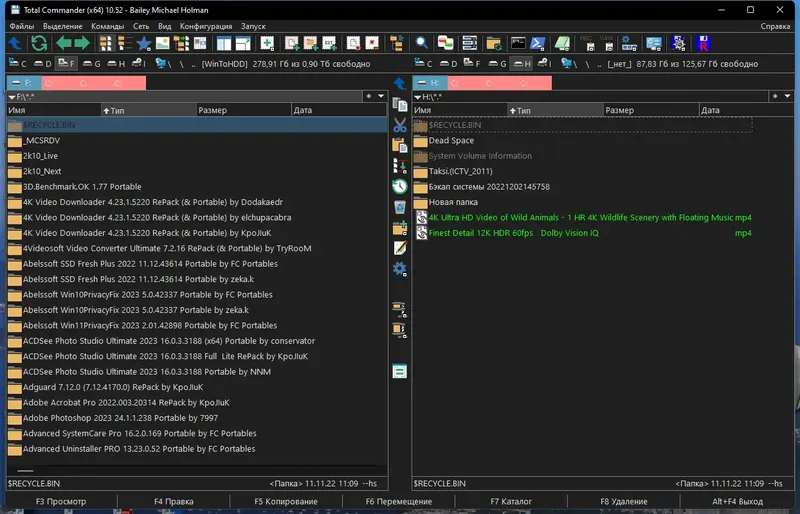Select Adobe Photoshop 2023 Portable by 7997 folder
800x514 pixels.
pos(197,418)
